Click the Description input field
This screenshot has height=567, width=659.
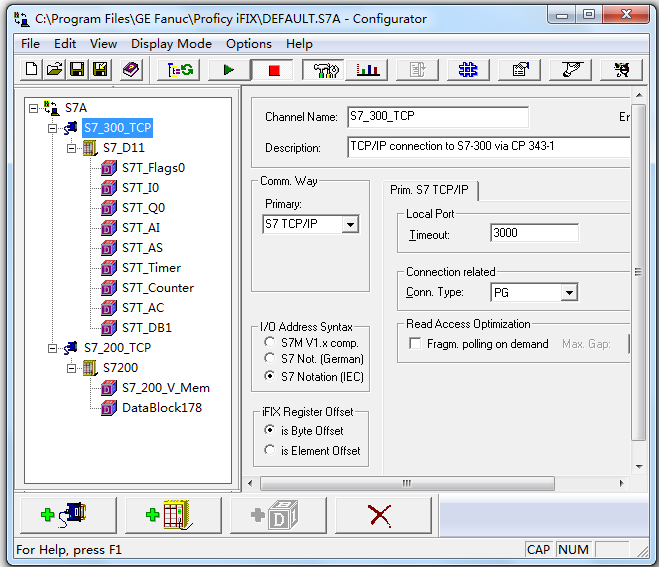[488, 147]
